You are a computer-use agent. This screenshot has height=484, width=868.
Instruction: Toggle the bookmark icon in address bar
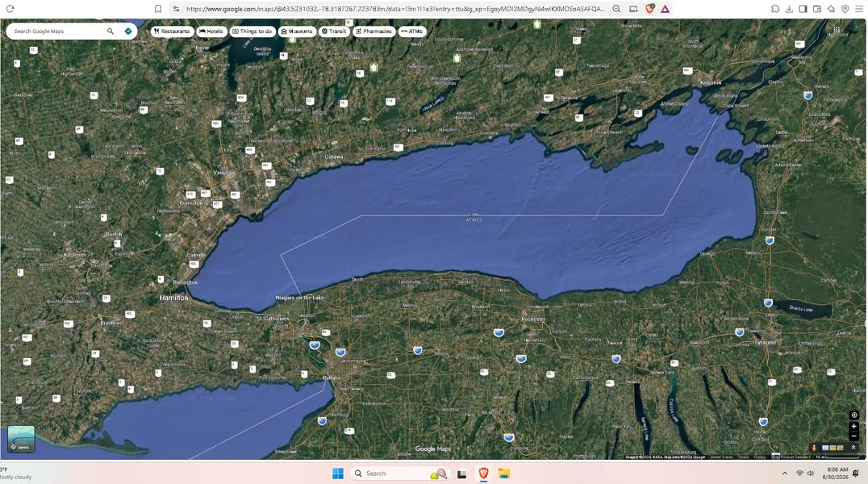[158, 9]
